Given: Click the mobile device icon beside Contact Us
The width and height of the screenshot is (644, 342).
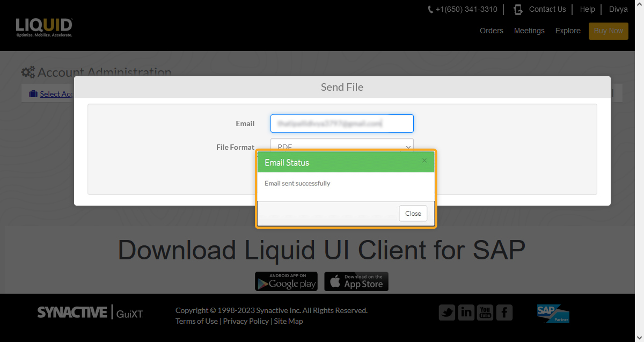Looking at the screenshot, I should [518, 9].
